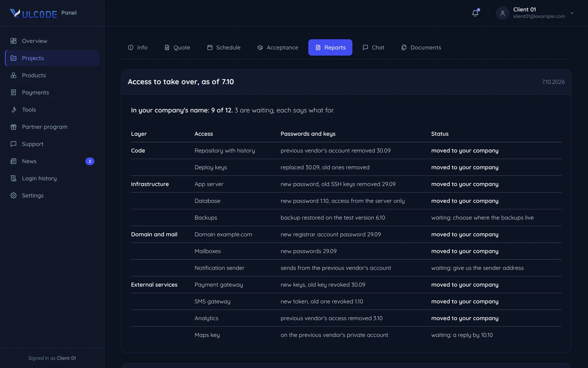
Task: Select the Reports tab
Action: pyautogui.click(x=330, y=47)
